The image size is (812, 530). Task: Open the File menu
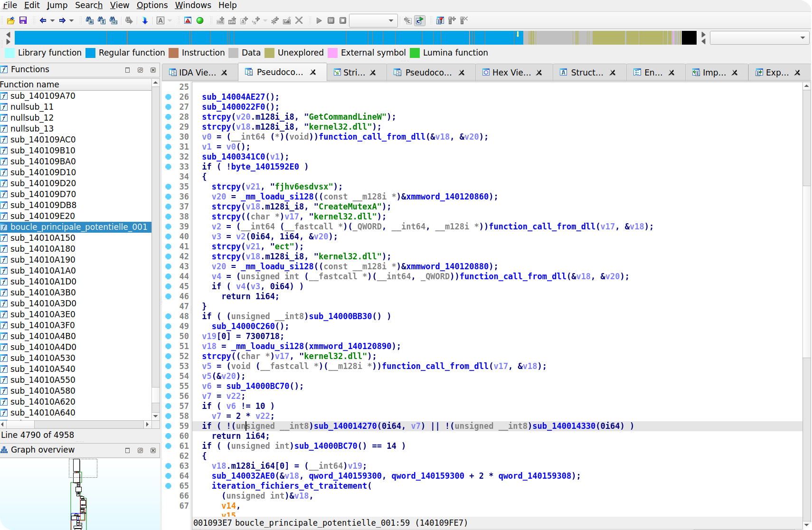point(10,5)
